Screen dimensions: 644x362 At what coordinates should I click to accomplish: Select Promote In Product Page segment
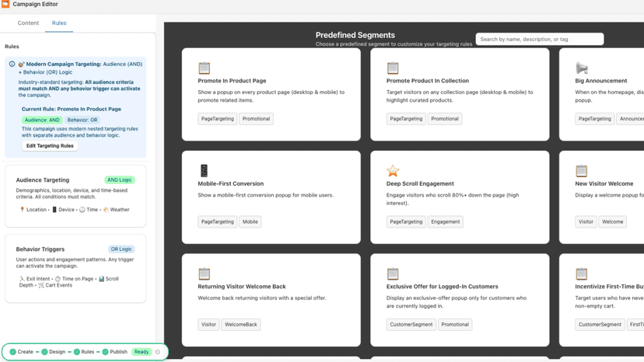tap(271, 95)
